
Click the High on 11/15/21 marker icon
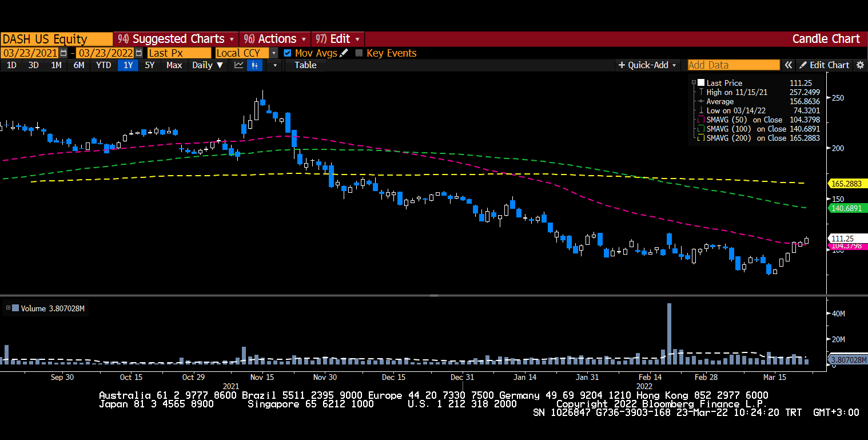point(700,92)
